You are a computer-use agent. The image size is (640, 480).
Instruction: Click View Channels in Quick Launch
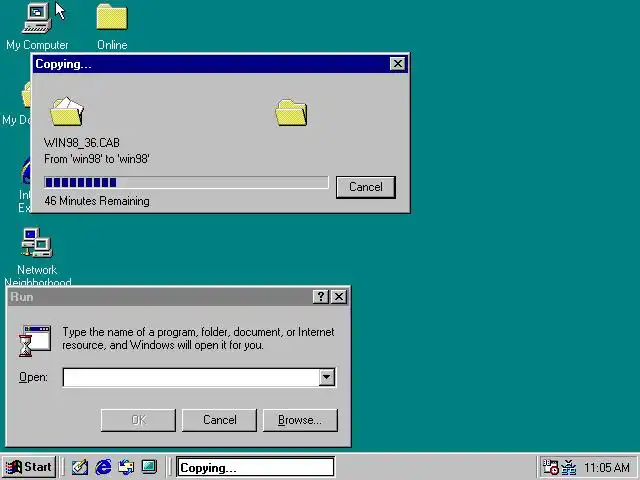click(149, 467)
